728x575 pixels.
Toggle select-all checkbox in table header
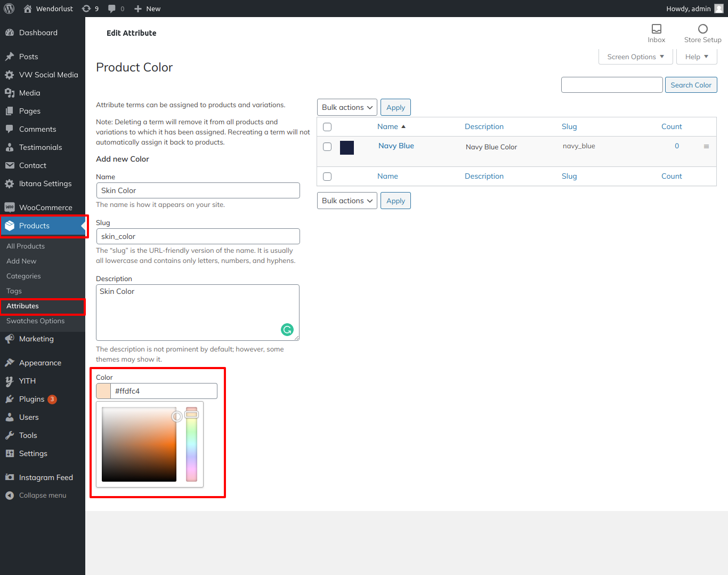coord(327,127)
